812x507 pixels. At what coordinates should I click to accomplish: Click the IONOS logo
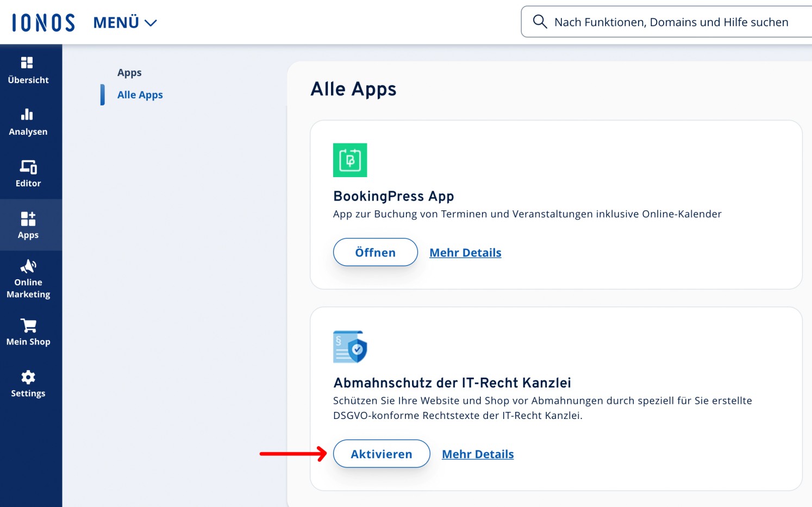[43, 23]
